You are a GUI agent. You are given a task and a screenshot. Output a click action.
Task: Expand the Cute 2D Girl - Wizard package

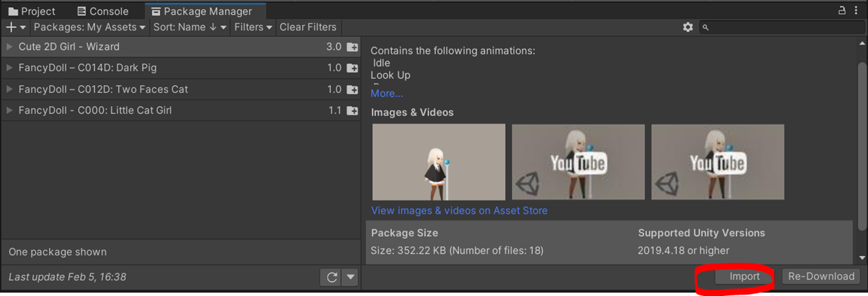9,47
